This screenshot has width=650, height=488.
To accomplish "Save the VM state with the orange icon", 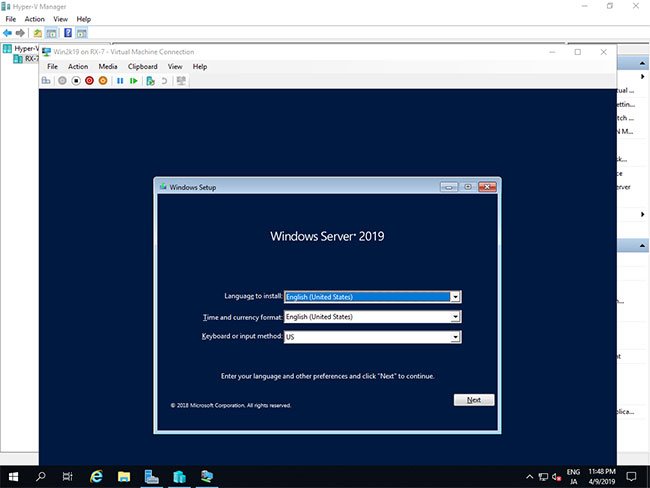I will pyautogui.click(x=103, y=81).
